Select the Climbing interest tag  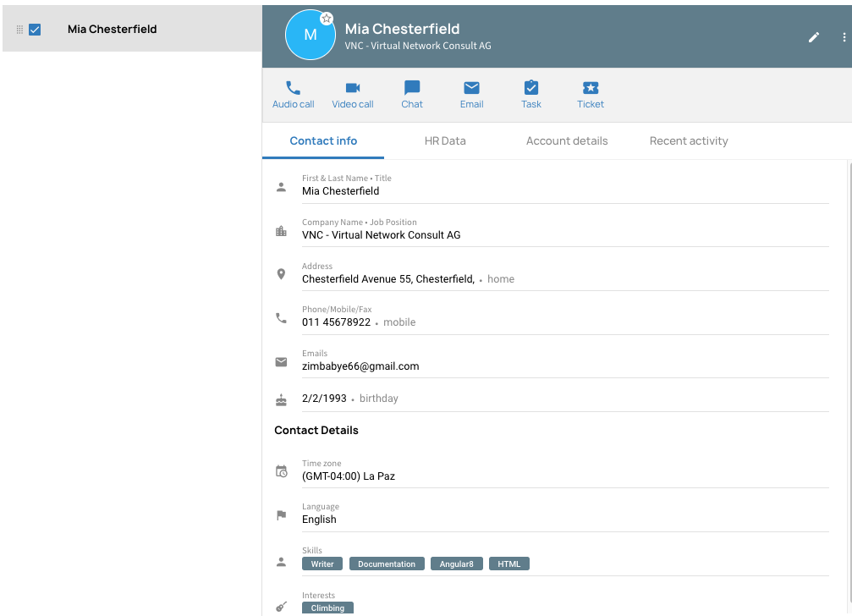click(x=327, y=608)
